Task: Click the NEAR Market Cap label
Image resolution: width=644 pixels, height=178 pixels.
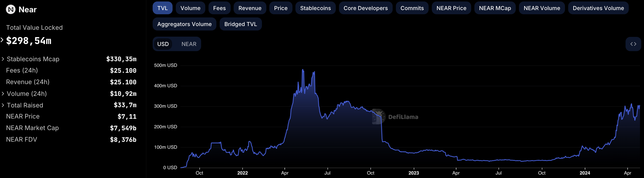Action: click(32, 128)
